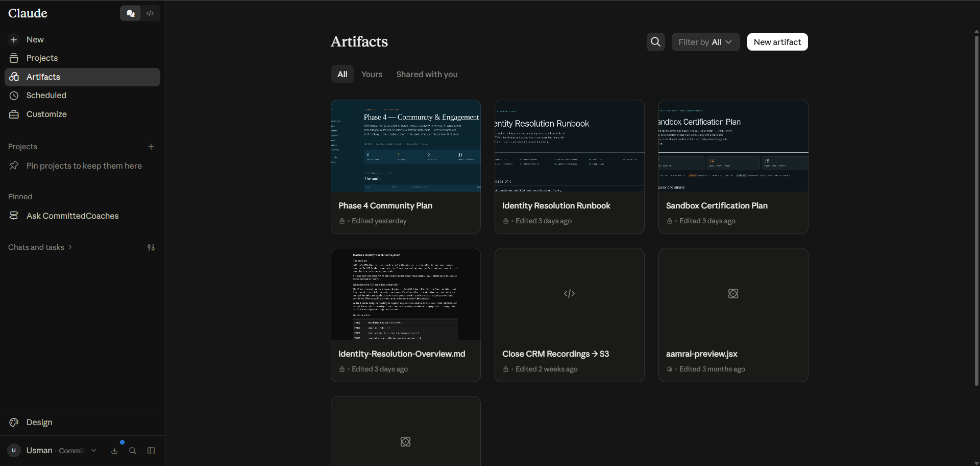Click lock icon under Close CRM Recordings
Image resolution: width=980 pixels, height=466 pixels.
pos(506,369)
